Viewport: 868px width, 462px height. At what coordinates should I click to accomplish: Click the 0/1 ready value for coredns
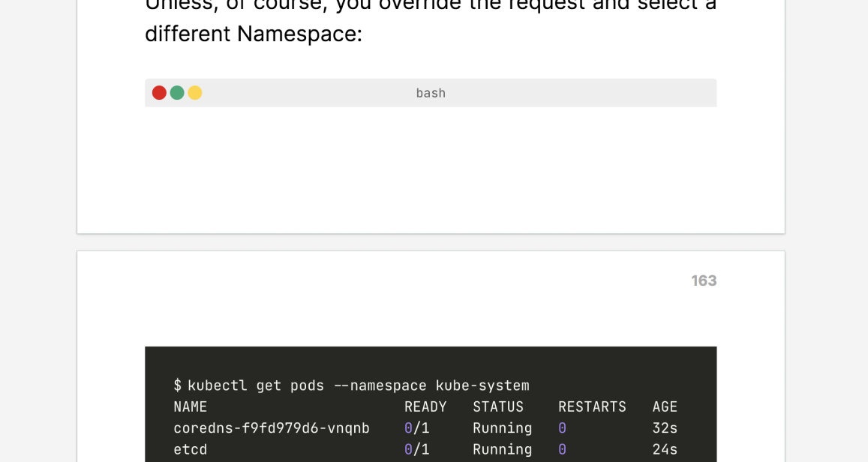pos(417,428)
